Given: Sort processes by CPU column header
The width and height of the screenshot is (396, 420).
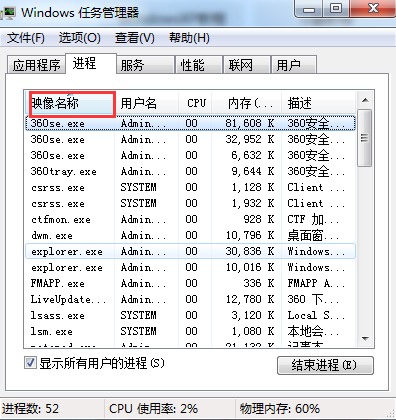Looking at the screenshot, I should 195,103.
